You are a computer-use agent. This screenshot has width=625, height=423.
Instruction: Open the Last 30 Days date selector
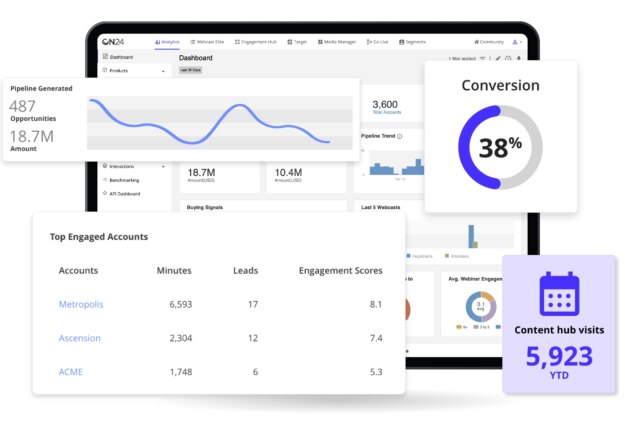click(x=191, y=71)
